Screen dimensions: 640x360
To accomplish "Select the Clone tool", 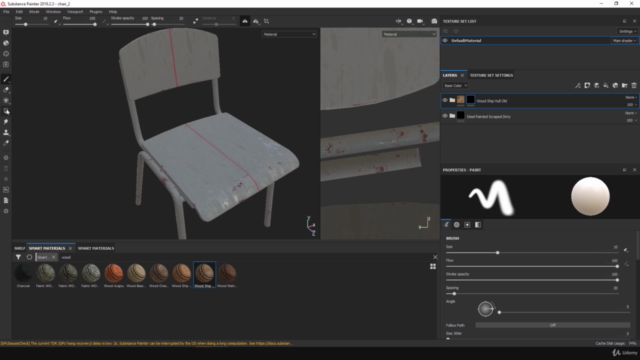I will pyautogui.click(x=6, y=132).
